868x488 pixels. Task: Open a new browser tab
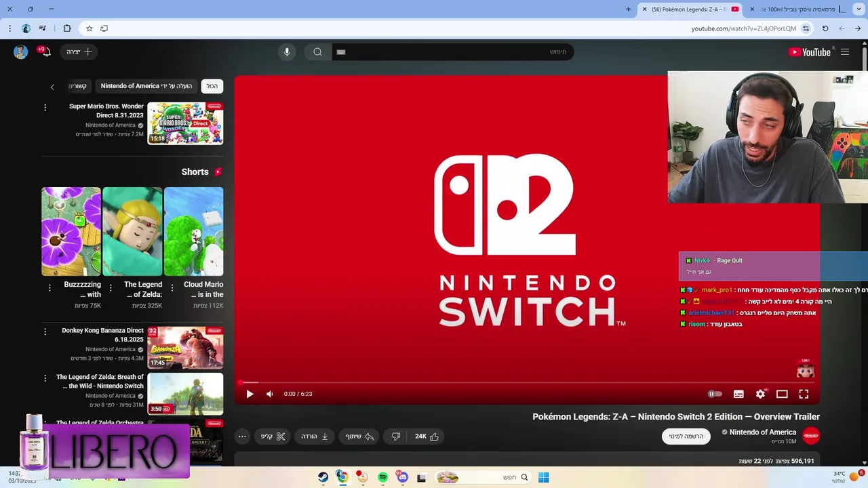628,9
